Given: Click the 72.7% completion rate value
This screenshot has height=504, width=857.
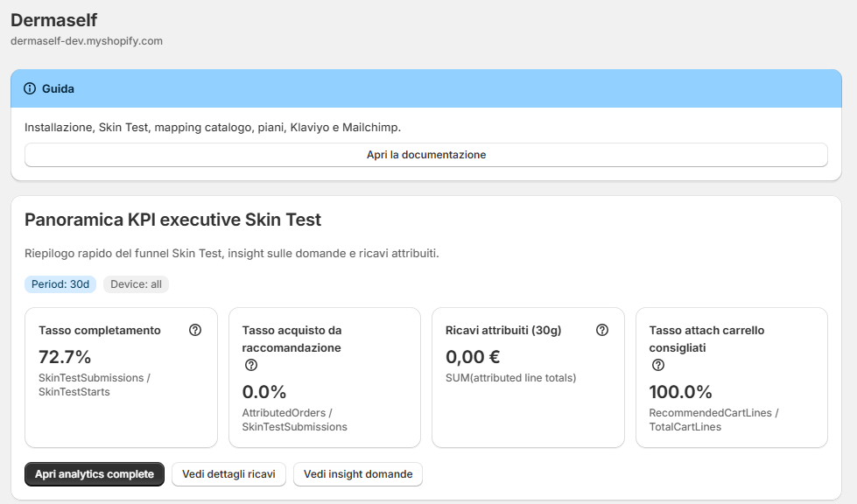Looking at the screenshot, I should pos(65,357).
